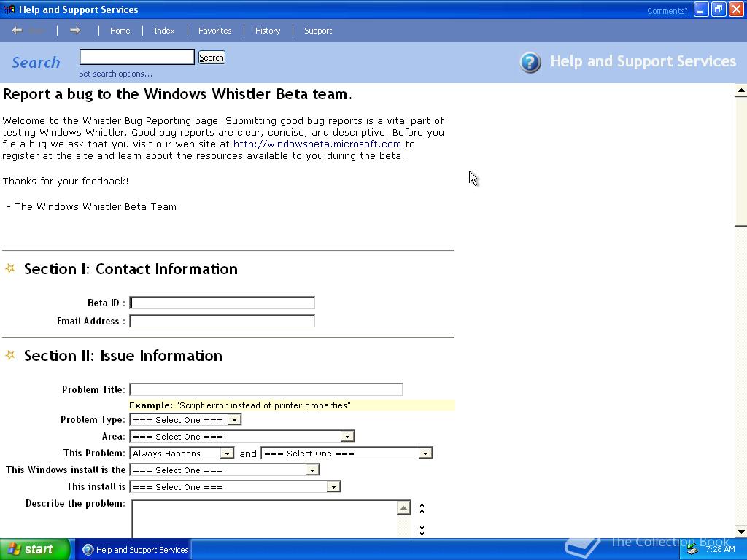Click the page vertical scrollbar thumb

741,161
